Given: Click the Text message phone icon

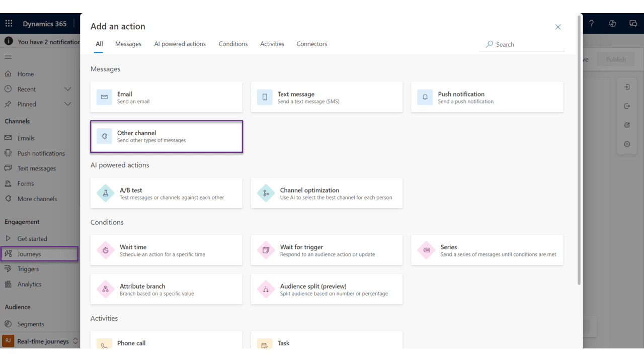Looking at the screenshot, I should (265, 97).
